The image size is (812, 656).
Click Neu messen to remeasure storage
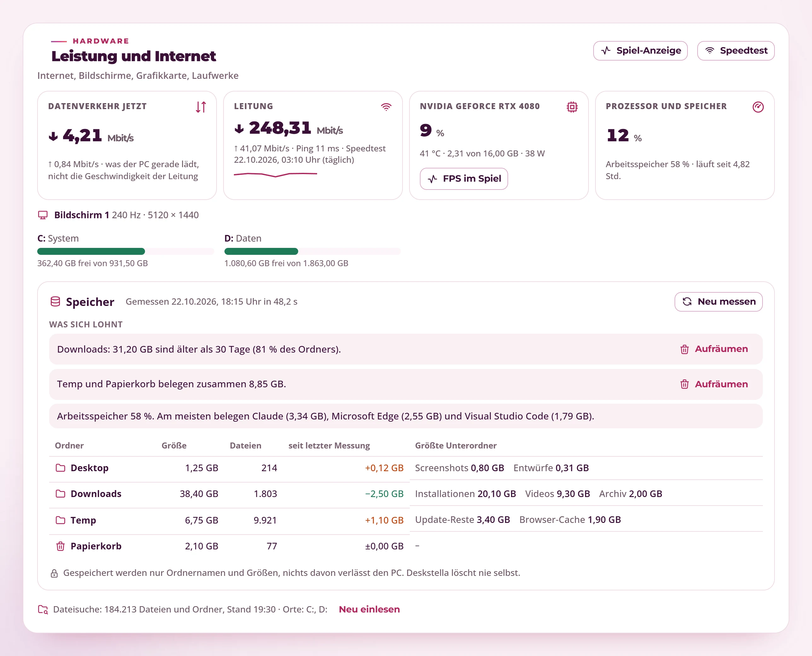(718, 302)
